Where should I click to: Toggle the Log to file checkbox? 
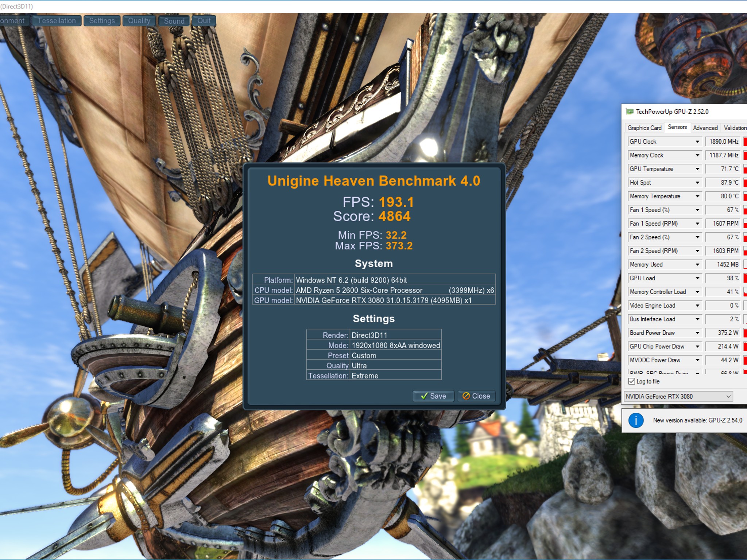click(632, 381)
